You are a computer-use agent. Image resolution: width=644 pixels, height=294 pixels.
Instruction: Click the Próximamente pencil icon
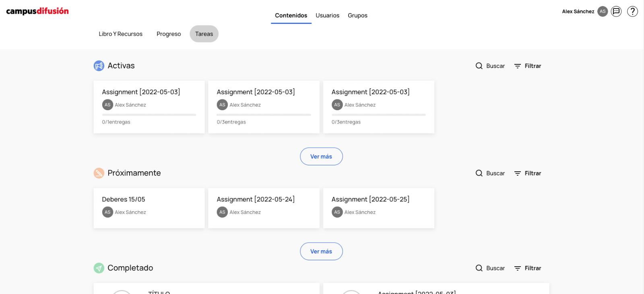(99, 173)
